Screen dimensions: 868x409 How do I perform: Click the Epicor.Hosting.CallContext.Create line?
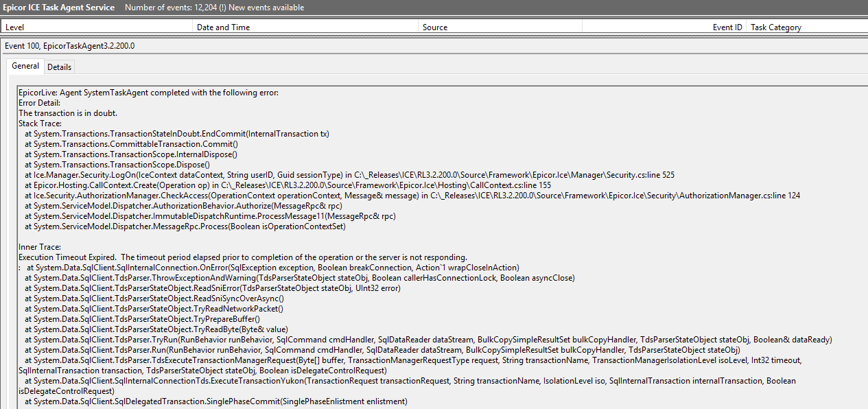(x=288, y=185)
